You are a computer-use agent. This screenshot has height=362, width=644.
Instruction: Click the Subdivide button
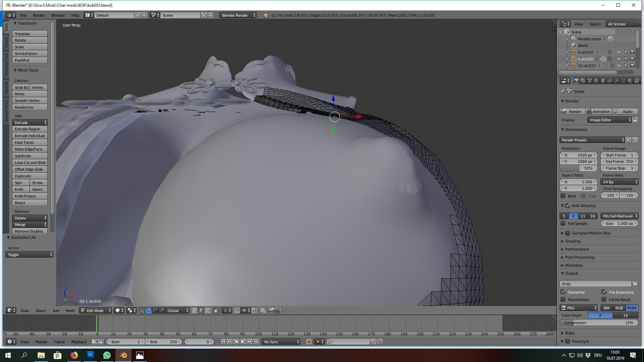30,156
